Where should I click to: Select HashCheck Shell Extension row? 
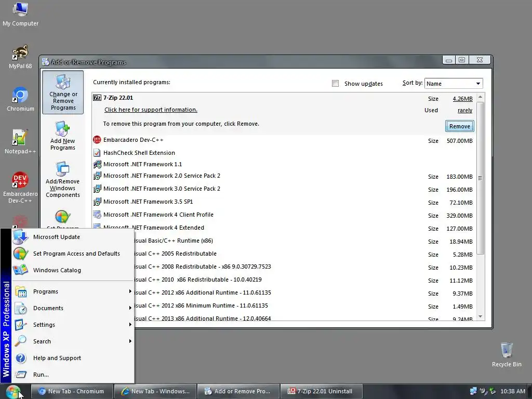pos(284,153)
